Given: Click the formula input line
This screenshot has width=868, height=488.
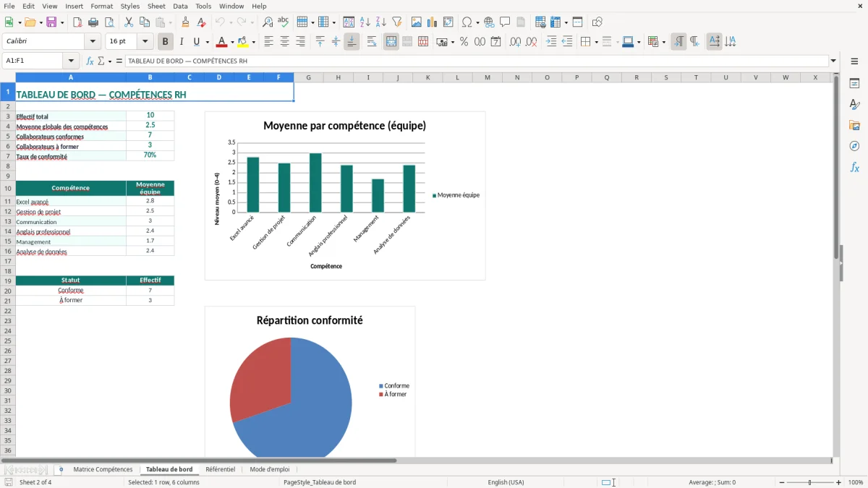Looking at the screenshot, I should coord(477,61).
